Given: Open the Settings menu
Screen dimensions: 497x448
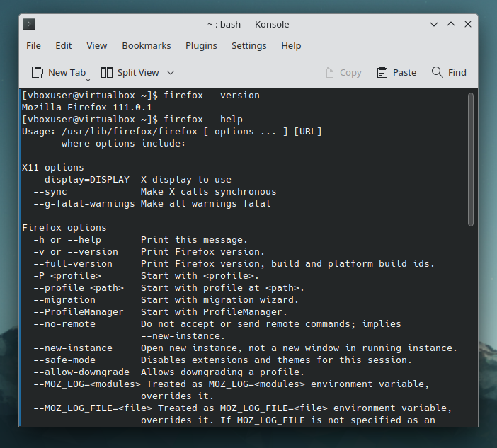Looking at the screenshot, I should [x=249, y=45].
